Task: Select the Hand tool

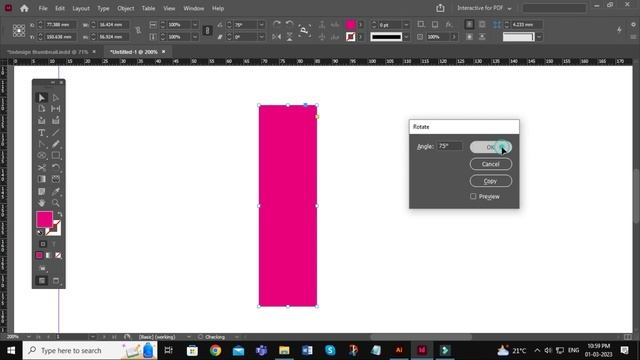Action: pyautogui.click(x=42, y=203)
